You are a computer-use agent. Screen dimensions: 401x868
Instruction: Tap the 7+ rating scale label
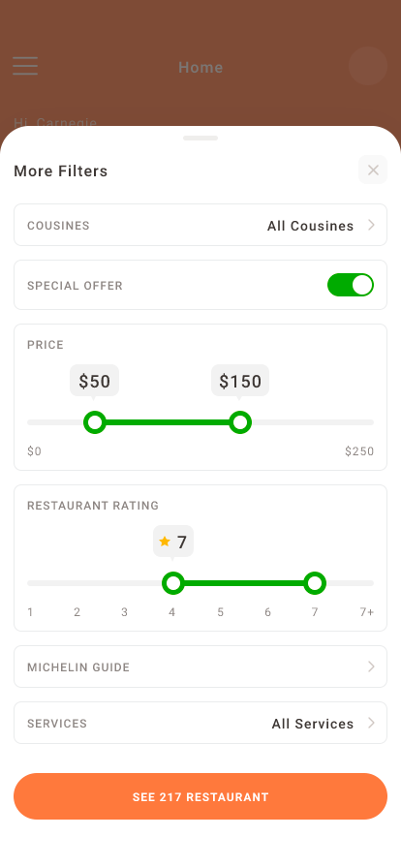367,612
